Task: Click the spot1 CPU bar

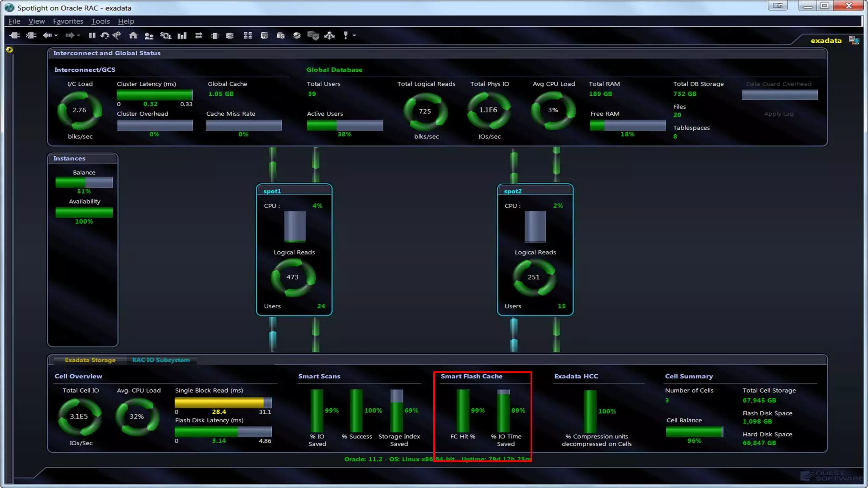Action: click(x=295, y=226)
